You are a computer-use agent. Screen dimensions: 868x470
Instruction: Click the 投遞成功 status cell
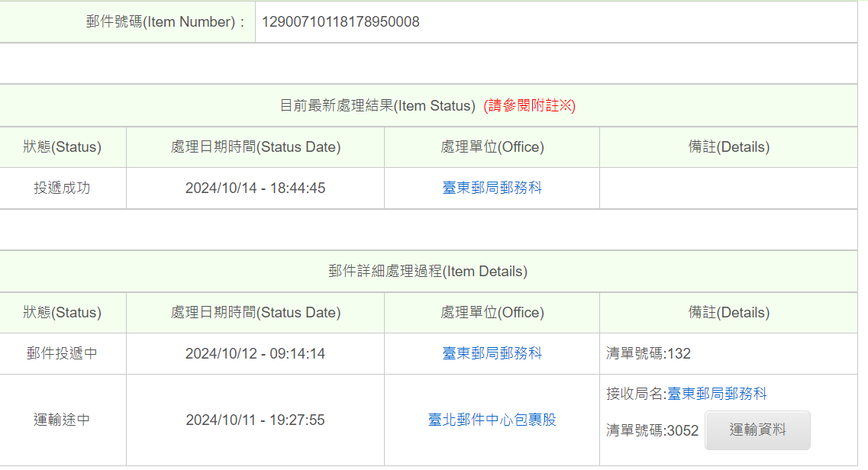(x=62, y=188)
